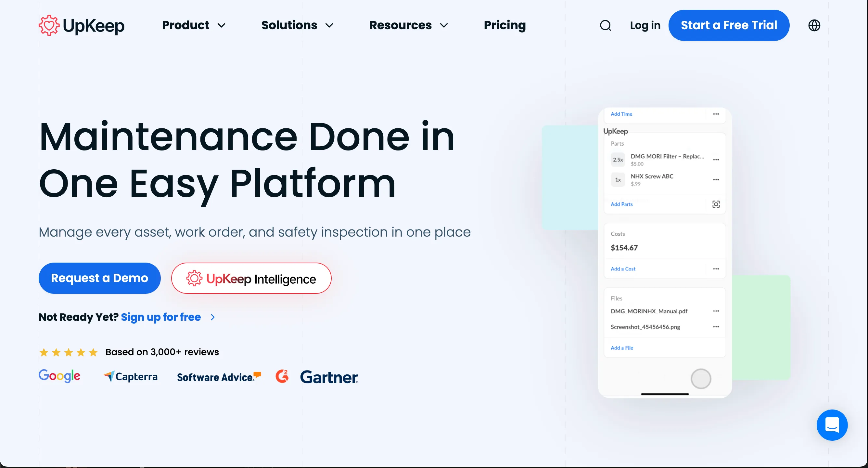Follow the Sign up for free link
The height and width of the screenshot is (468, 868).
161,317
